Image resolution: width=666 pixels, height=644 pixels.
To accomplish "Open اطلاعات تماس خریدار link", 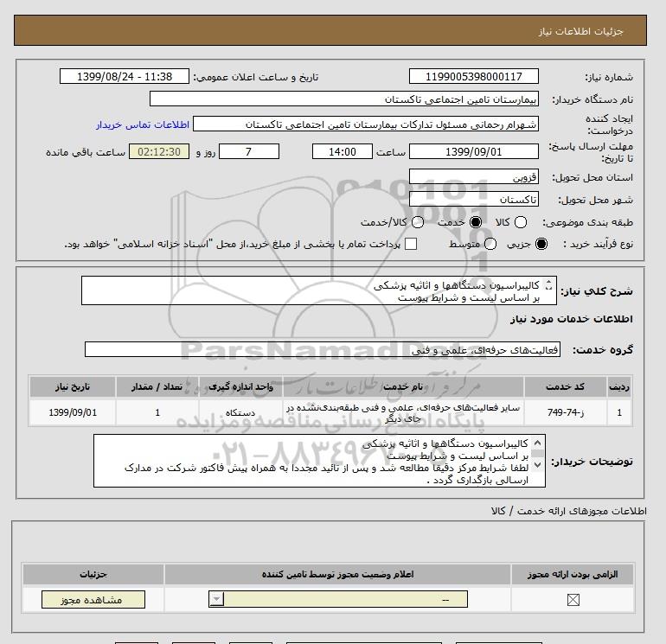I will point(143,124).
